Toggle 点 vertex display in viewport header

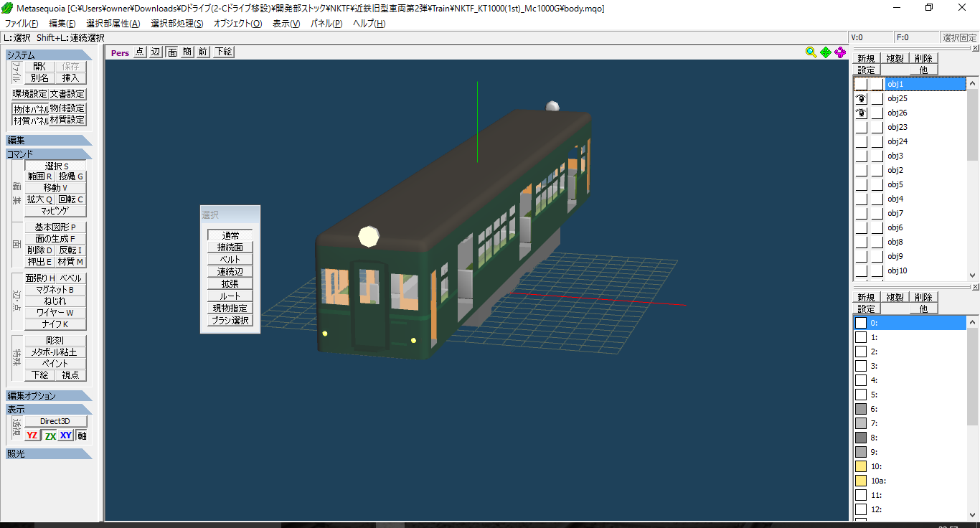tap(139, 52)
